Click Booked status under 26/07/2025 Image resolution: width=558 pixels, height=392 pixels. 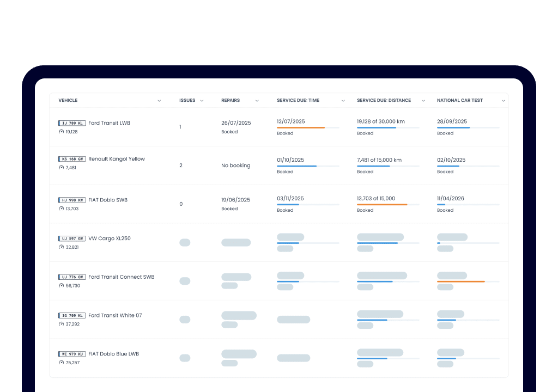click(229, 132)
